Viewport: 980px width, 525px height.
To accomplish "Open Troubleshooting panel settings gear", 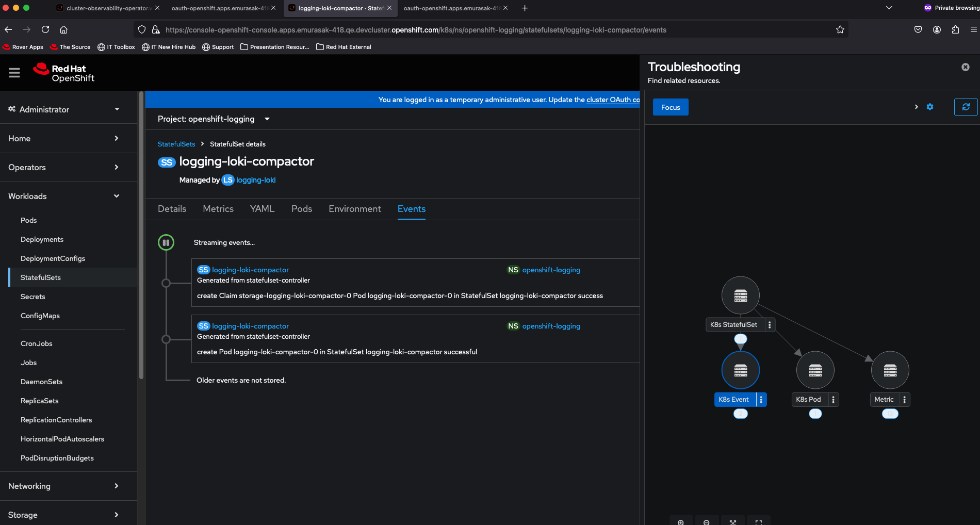I will [x=930, y=107].
